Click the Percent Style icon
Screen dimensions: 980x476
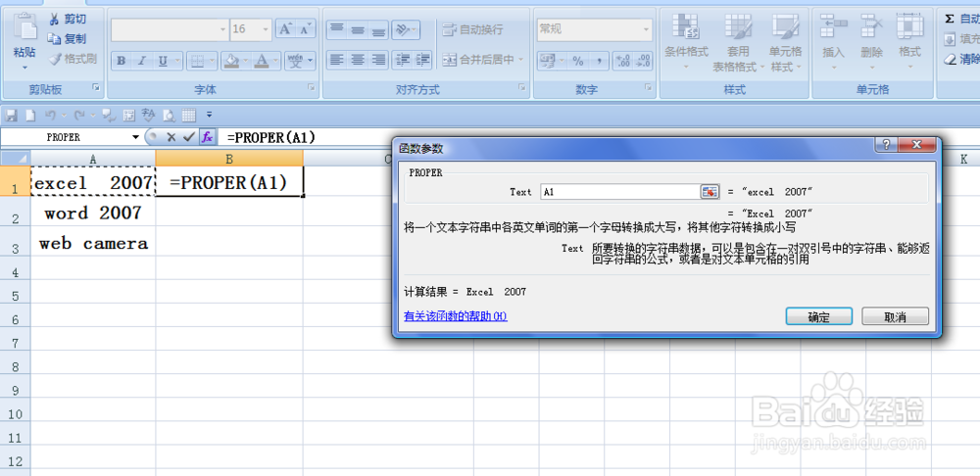[x=578, y=61]
